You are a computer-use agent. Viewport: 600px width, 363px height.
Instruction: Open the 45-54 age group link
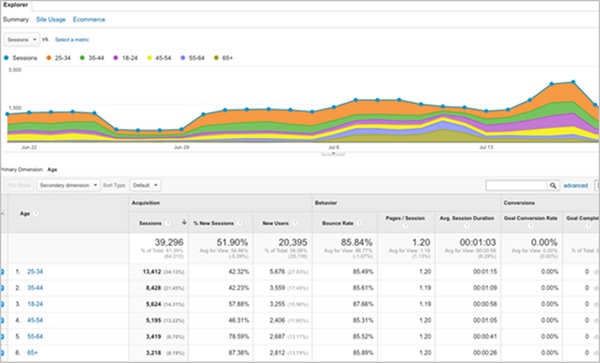coord(35,320)
